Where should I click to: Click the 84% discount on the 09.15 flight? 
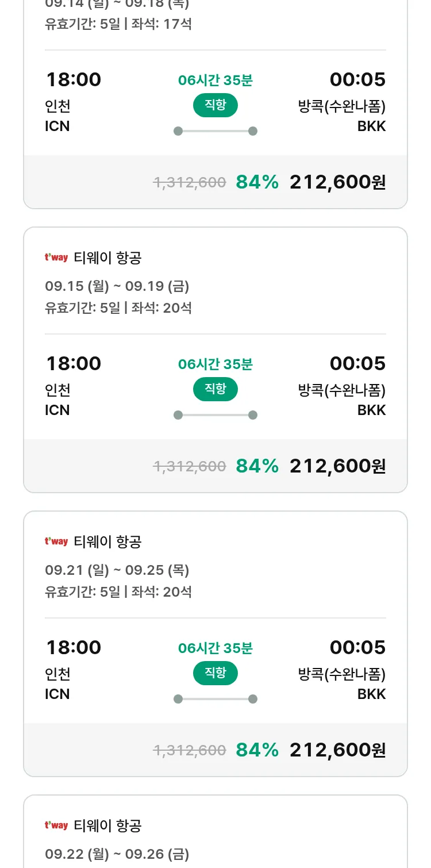(257, 466)
